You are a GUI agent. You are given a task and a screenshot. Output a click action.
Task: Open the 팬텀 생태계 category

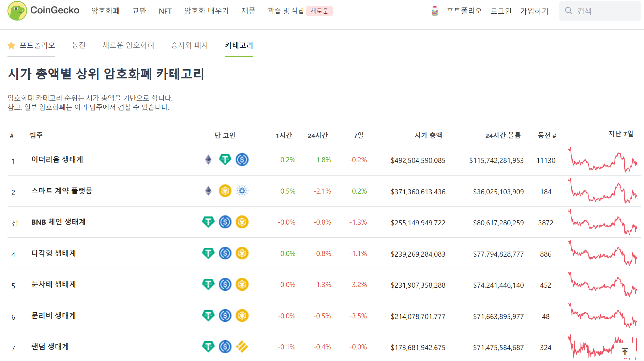pyautogui.click(x=50, y=347)
